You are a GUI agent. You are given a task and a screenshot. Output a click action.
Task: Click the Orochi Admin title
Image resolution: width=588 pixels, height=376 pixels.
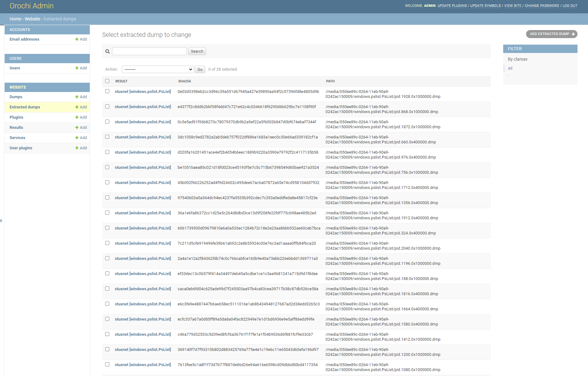coord(32,6)
